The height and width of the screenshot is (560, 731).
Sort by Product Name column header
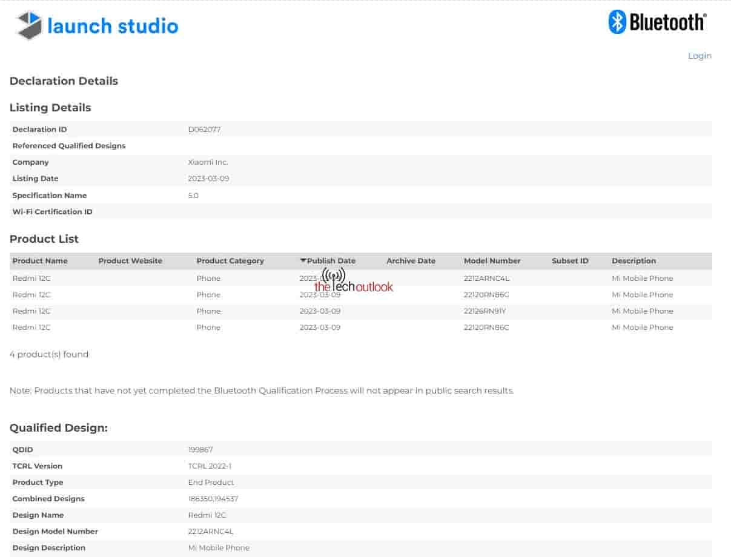40,261
